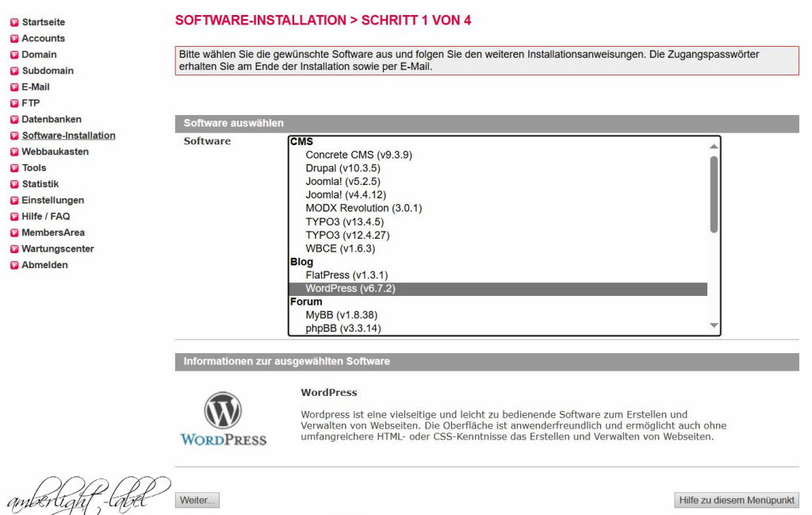This screenshot has width=812, height=515.
Task: Open the MembersArea link
Action: (x=53, y=233)
